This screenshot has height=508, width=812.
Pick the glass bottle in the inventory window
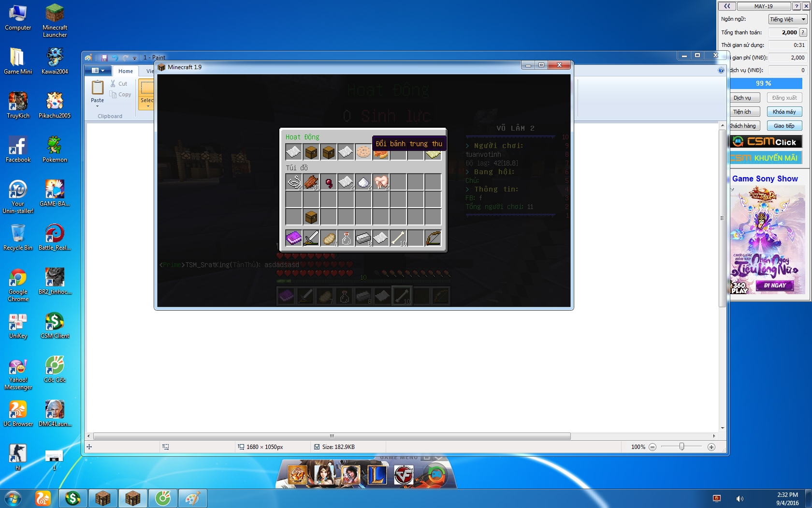pos(346,238)
